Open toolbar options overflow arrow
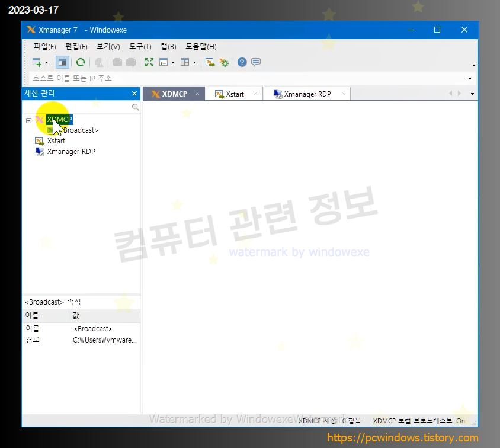The height and width of the screenshot is (448, 500). click(x=473, y=65)
